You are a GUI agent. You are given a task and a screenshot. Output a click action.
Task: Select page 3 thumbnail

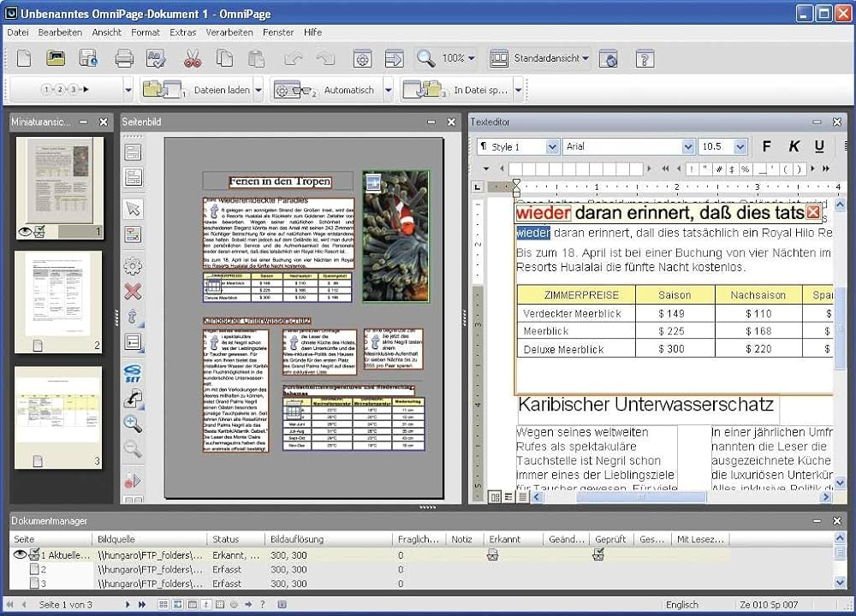point(58,418)
